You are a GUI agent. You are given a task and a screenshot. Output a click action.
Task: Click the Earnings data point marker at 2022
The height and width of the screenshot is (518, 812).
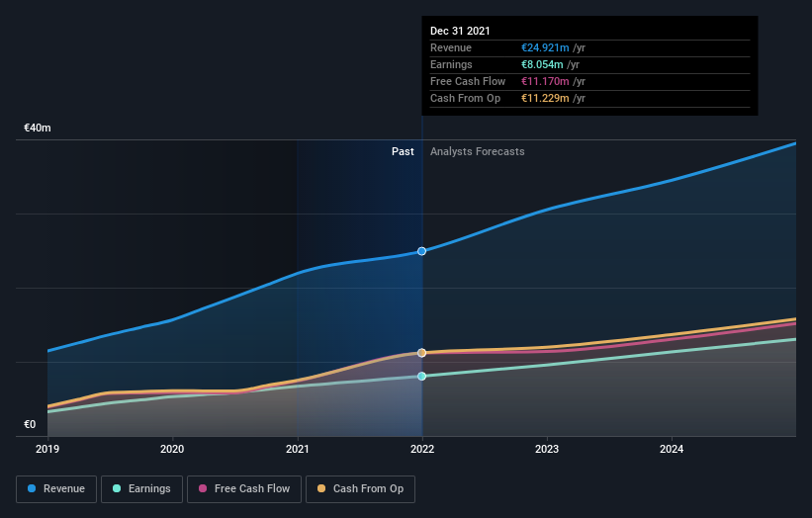coord(422,377)
